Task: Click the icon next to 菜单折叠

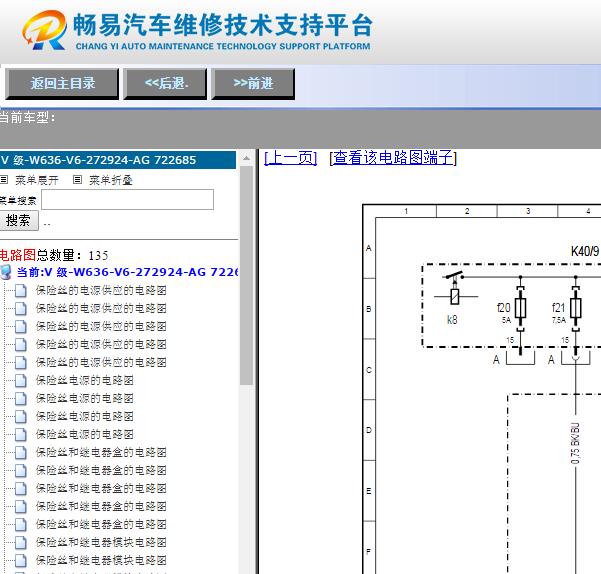Action: pyautogui.click(x=77, y=179)
